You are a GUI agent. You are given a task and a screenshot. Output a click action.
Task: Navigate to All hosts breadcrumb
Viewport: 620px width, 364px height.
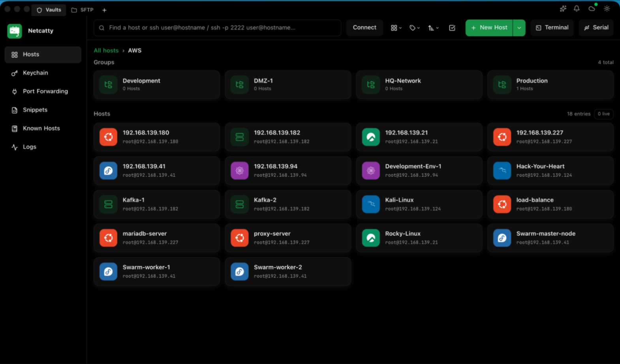click(x=106, y=51)
